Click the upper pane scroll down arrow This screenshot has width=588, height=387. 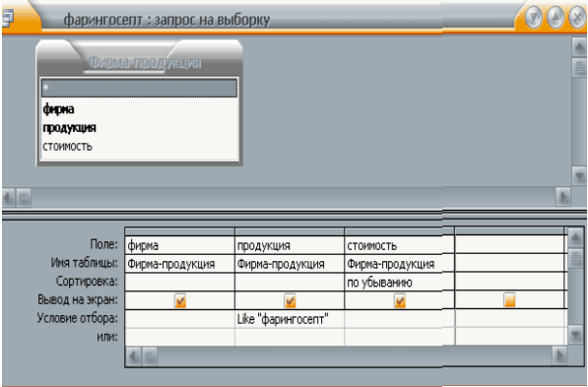[x=579, y=175]
